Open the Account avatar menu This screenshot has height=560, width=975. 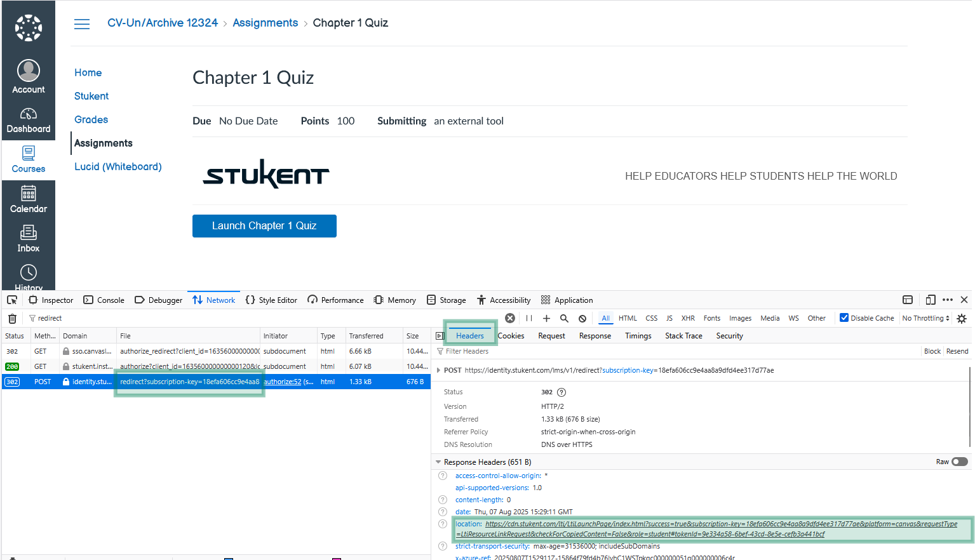pos(29,77)
